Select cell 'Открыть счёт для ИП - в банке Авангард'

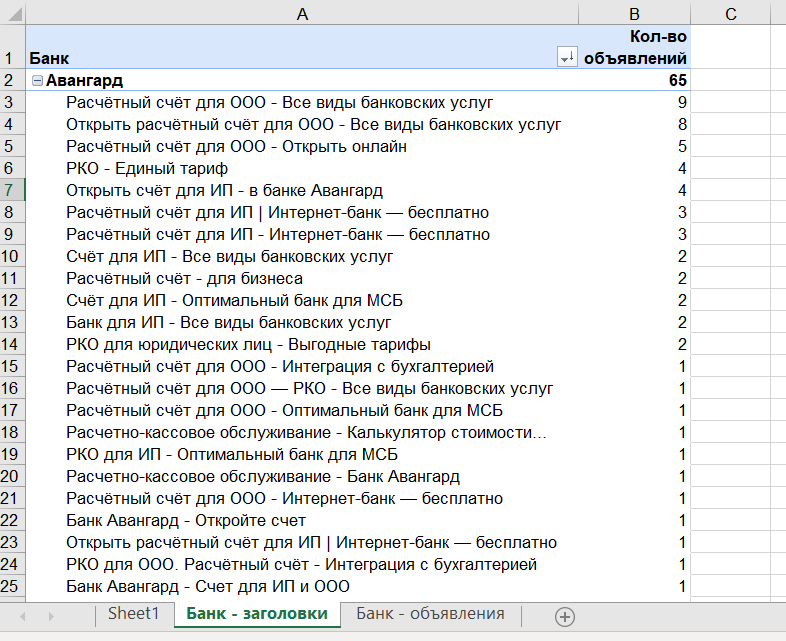point(302,190)
